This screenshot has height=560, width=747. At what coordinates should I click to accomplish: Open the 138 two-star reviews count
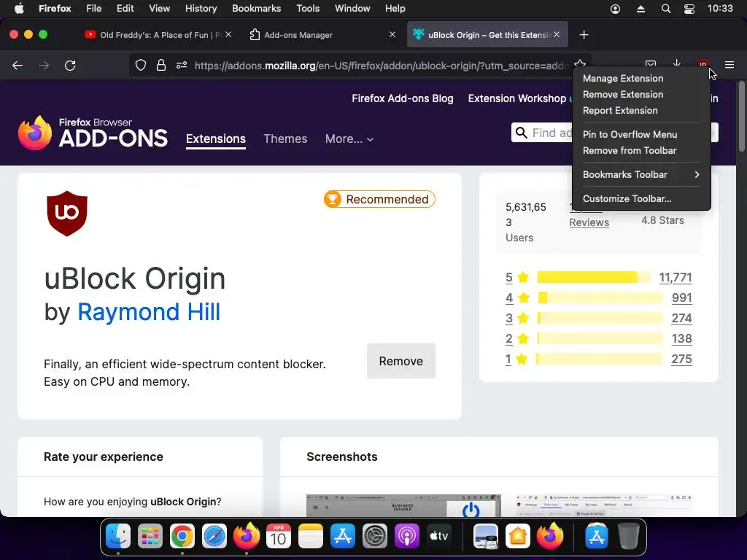(682, 338)
